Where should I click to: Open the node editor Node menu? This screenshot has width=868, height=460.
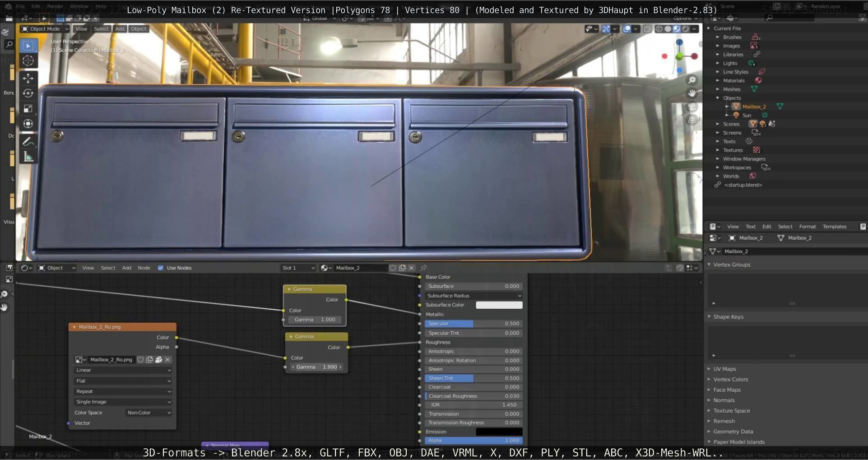click(144, 268)
